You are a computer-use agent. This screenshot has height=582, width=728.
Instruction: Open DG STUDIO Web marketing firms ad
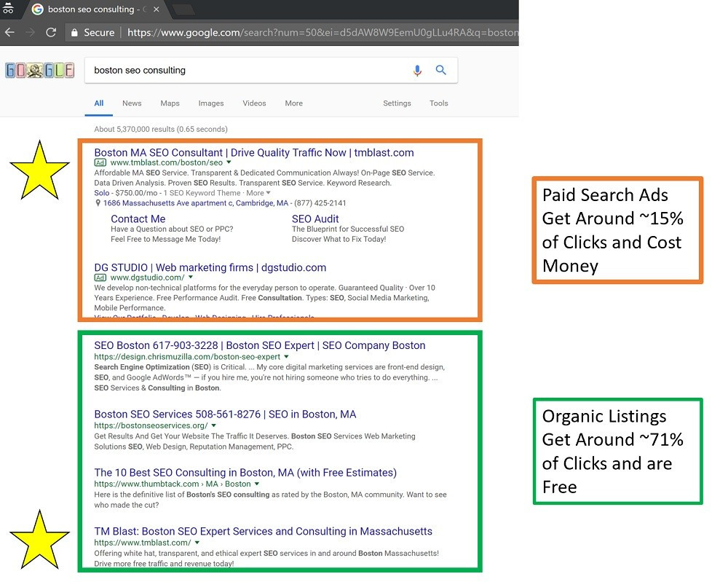click(x=210, y=267)
